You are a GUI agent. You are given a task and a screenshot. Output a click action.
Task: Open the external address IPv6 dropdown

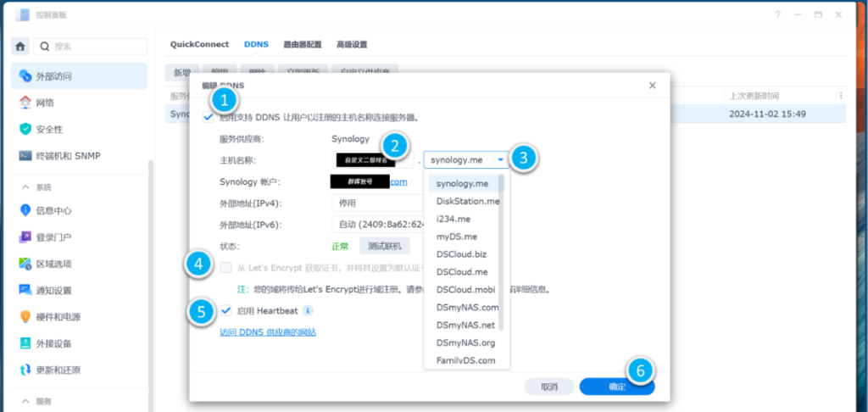pos(378,225)
